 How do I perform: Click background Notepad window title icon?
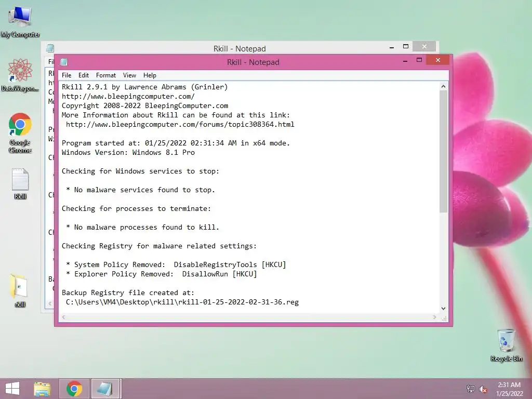[x=50, y=48]
